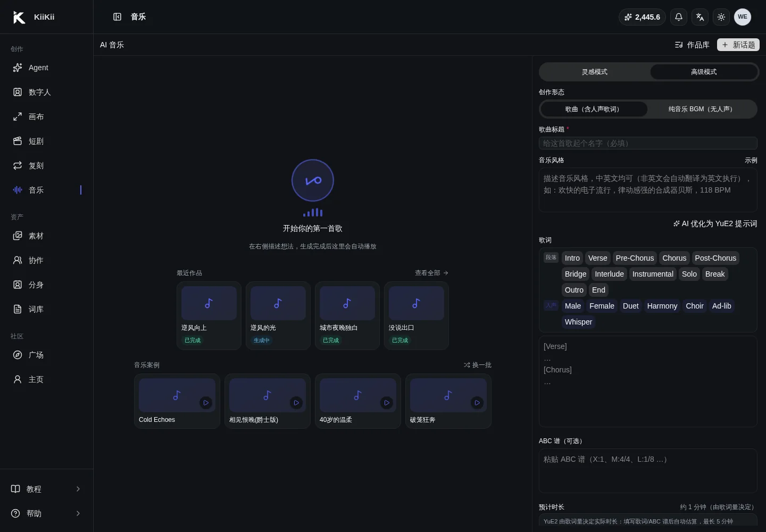Open 分身 in the sidebar
Viewport: 766px width, 532px height.
tap(47, 285)
